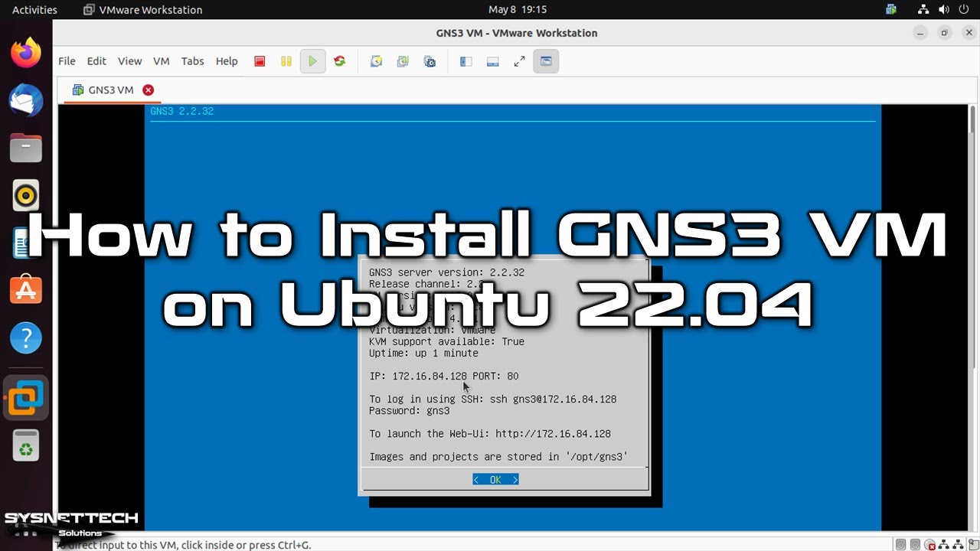Open the VM menu
Image resolution: width=980 pixels, height=551 pixels.
pos(161,61)
